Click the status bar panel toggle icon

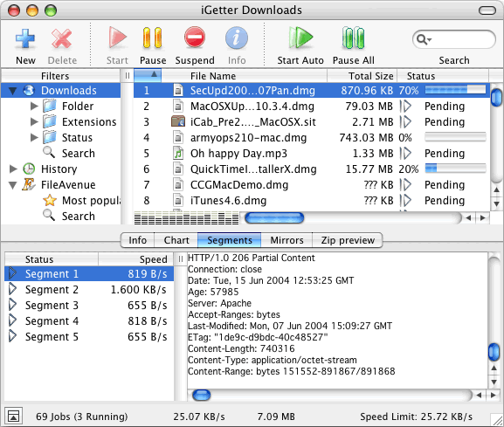pyautogui.click(x=13, y=416)
